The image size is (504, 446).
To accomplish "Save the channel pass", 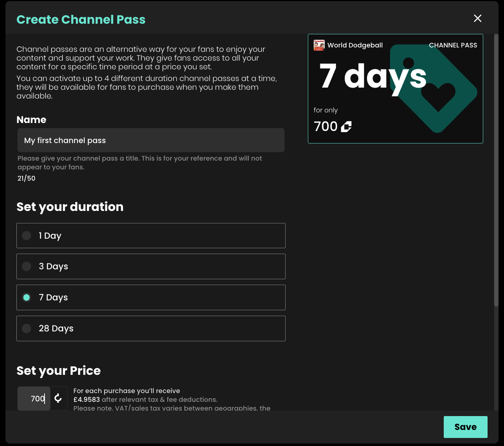I will pos(466,427).
